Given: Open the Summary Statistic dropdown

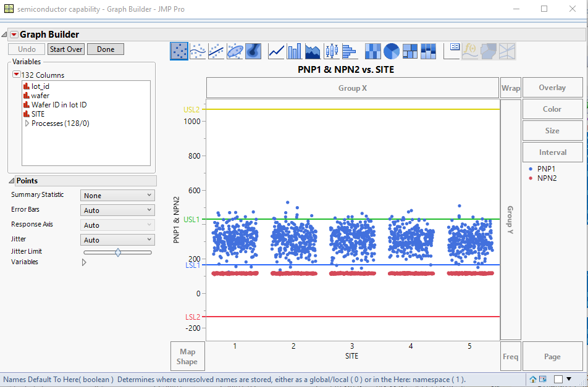Looking at the screenshot, I should point(117,196).
